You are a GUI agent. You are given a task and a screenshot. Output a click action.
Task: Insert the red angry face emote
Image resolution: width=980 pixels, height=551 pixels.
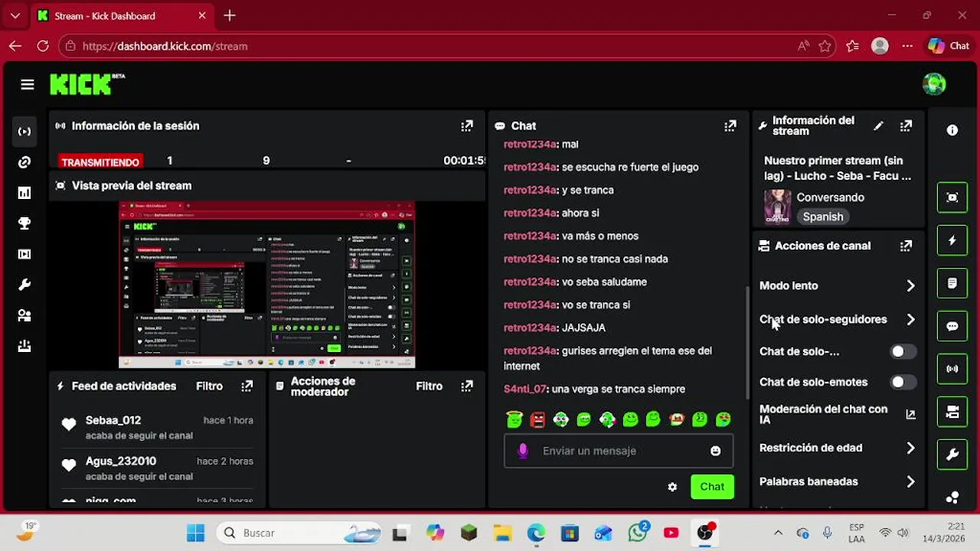[537, 419]
